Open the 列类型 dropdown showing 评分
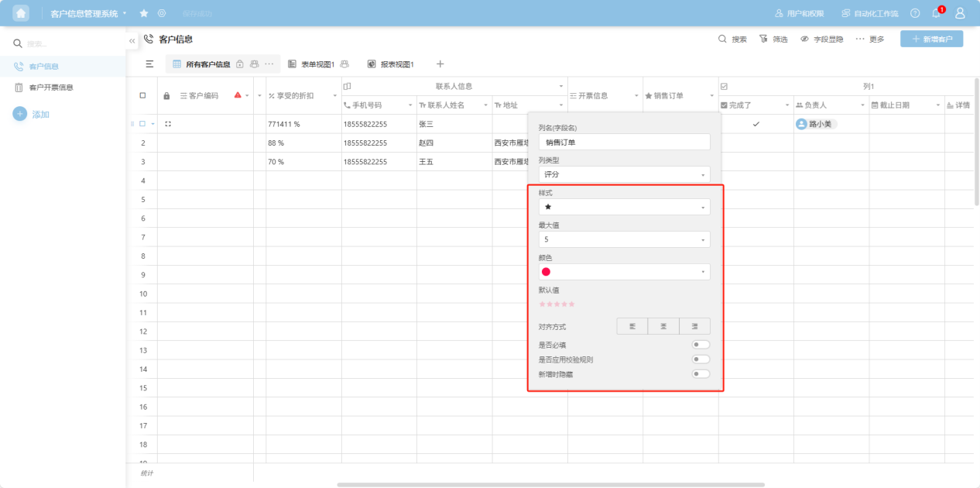This screenshot has height=488, width=980. tap(624, 175)
